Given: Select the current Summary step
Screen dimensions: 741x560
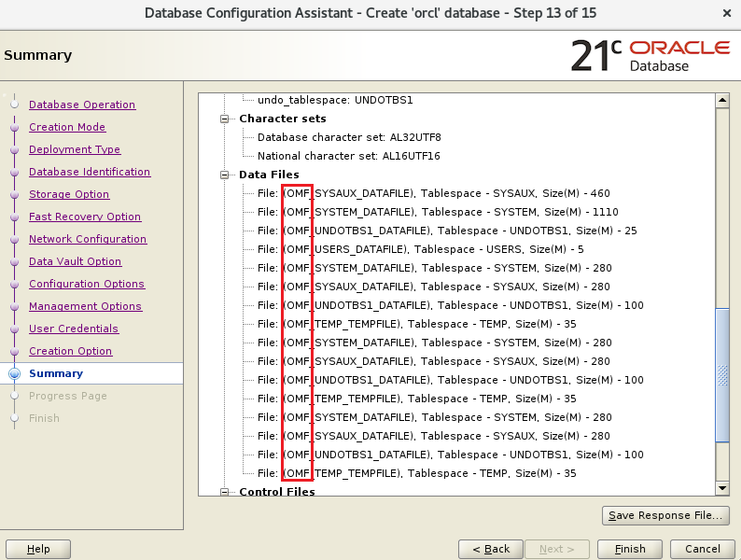Looking at the screenshot, I should coord(56,373).
